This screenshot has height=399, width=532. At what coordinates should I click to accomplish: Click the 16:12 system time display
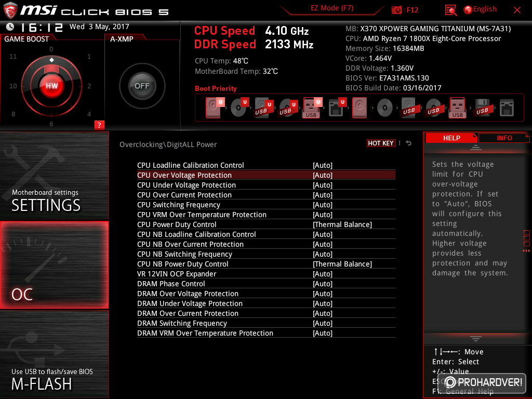(x=42, y=27)
